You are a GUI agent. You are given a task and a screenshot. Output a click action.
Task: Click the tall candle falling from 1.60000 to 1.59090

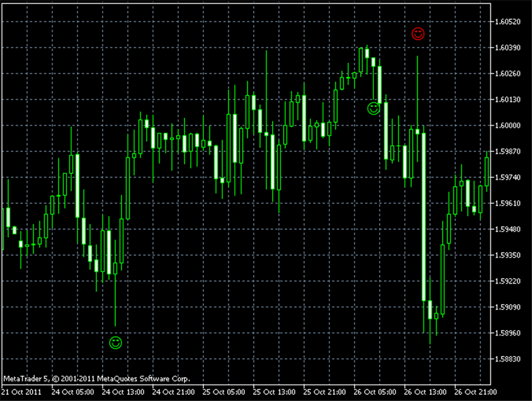[424, 217]
